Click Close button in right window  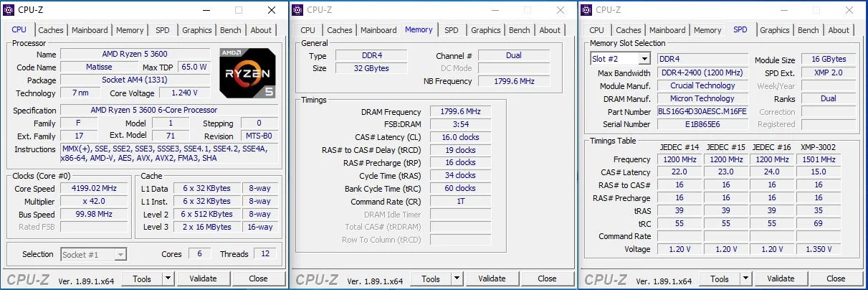point(836,279)
